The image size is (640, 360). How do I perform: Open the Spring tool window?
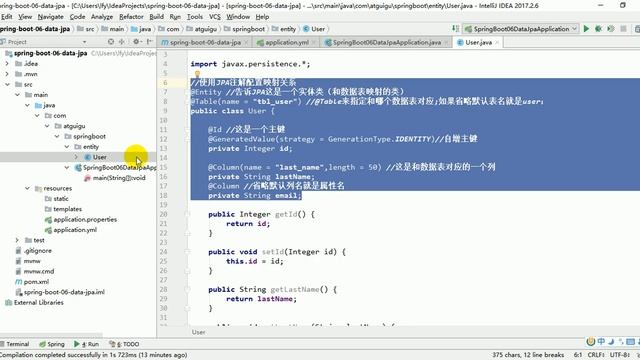(52, 344)
